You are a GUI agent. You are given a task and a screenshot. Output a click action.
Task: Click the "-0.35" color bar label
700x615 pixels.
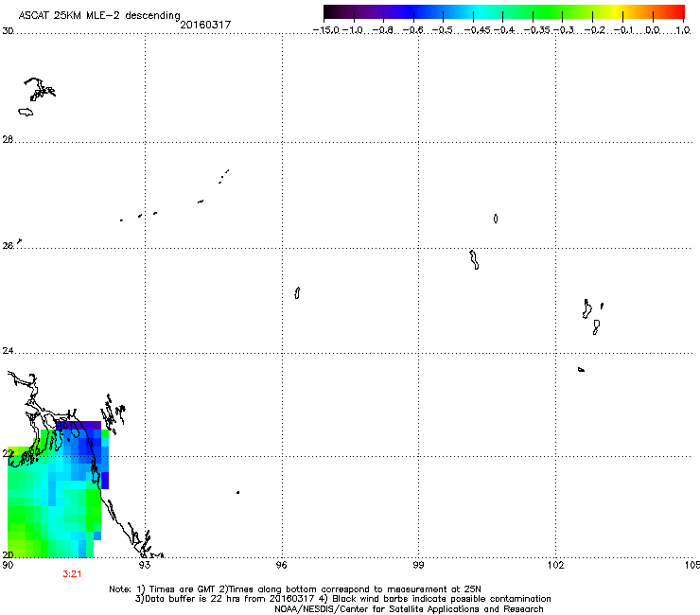537,30
